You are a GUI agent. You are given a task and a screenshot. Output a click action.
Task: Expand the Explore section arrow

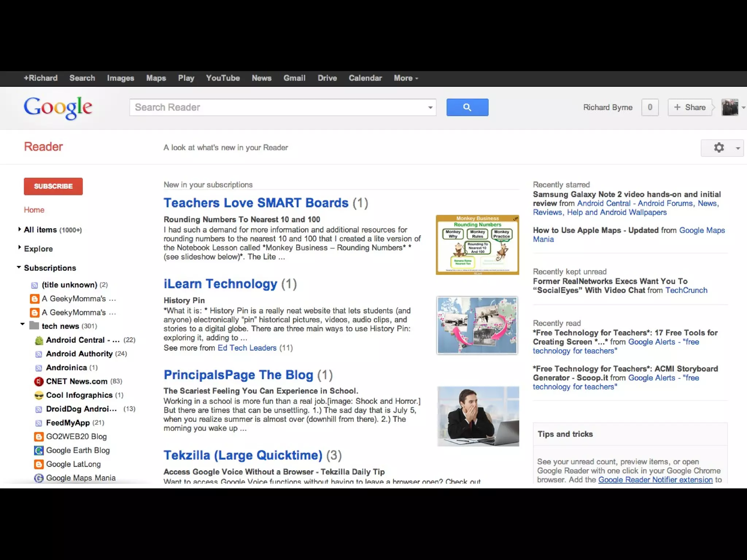click(x=19, y=248)
